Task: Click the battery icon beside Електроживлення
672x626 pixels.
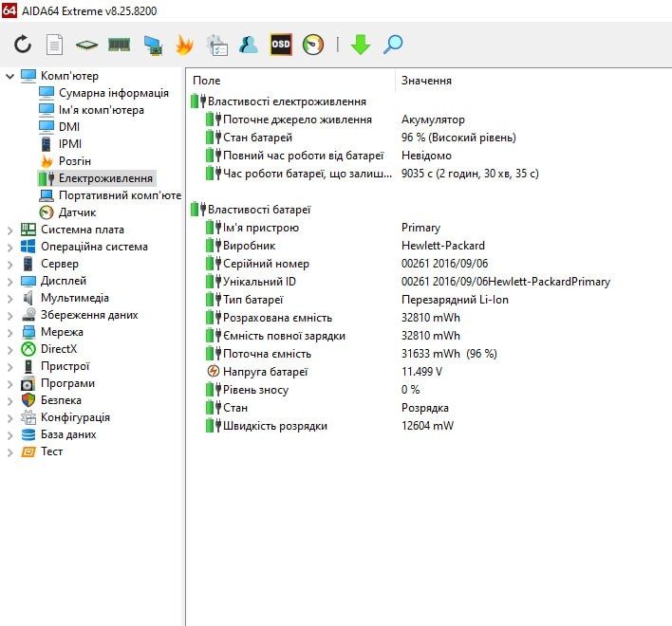Action: pos(47,178)
